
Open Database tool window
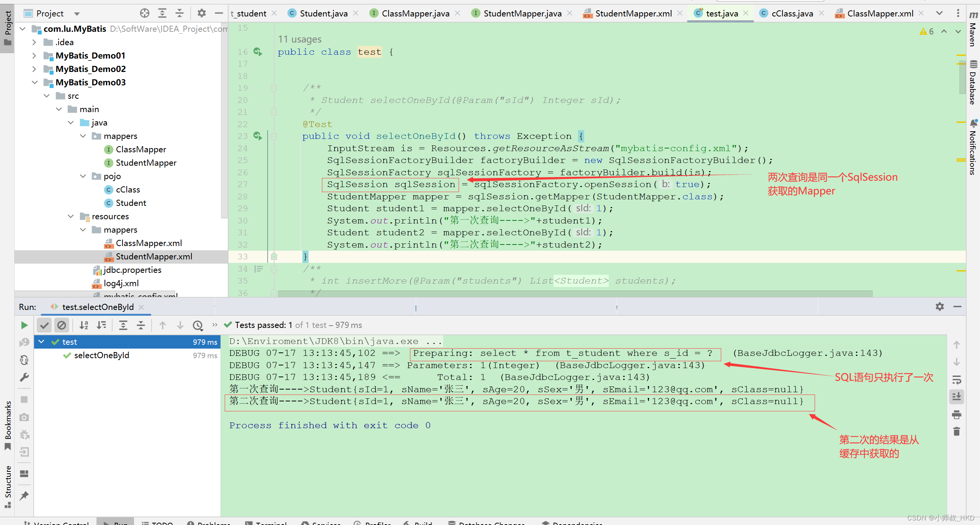tap(973, 82)
